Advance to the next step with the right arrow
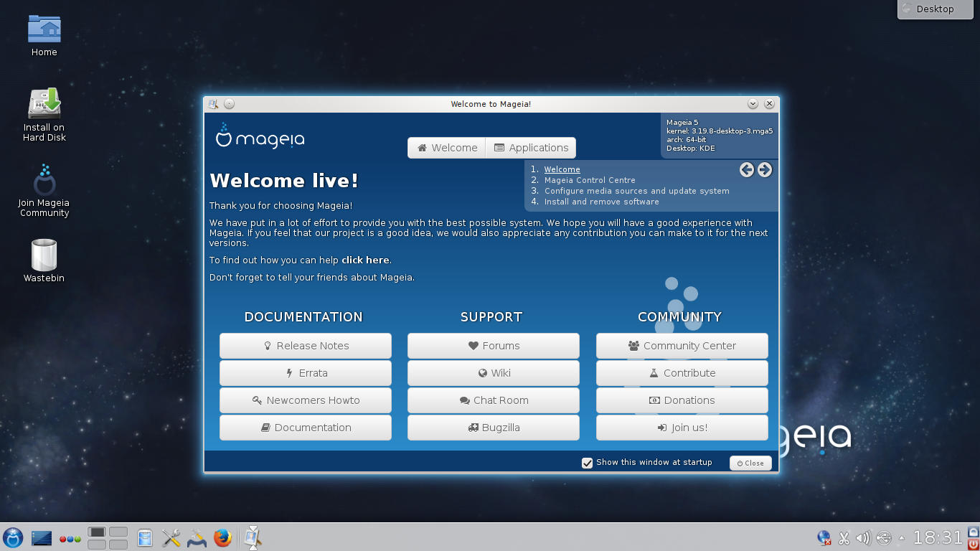The height and width of the screenshot is (551, 980). pos(764,170)
